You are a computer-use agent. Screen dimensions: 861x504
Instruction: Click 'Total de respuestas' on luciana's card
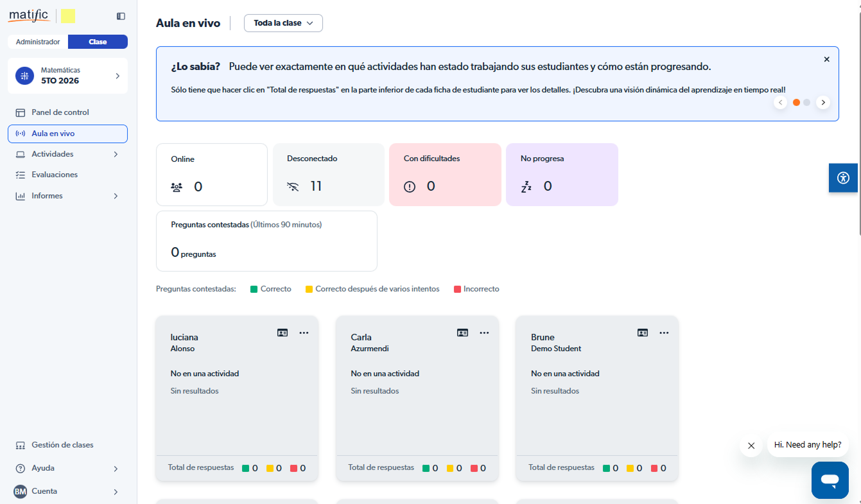[201, 467]
